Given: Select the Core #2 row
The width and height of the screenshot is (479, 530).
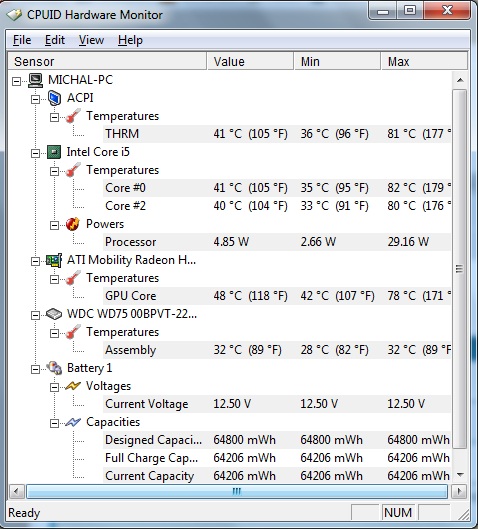Looking at the screenshot, I should coord(277,206).
